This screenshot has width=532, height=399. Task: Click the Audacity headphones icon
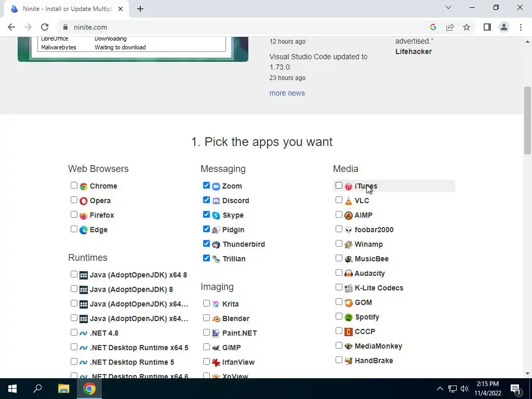[349, 273]
